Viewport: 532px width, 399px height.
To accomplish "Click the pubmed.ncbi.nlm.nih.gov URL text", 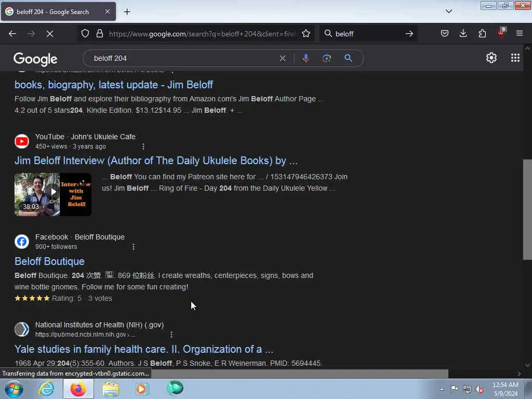I will [85, 335].
